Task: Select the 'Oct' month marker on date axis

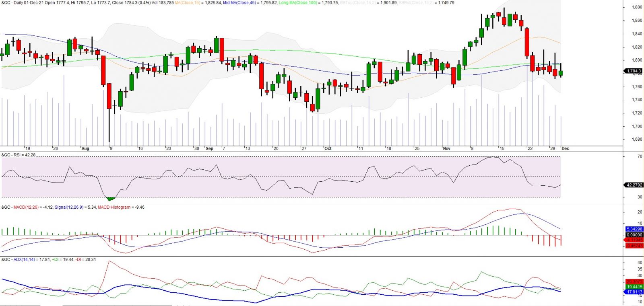Action: 328,148
